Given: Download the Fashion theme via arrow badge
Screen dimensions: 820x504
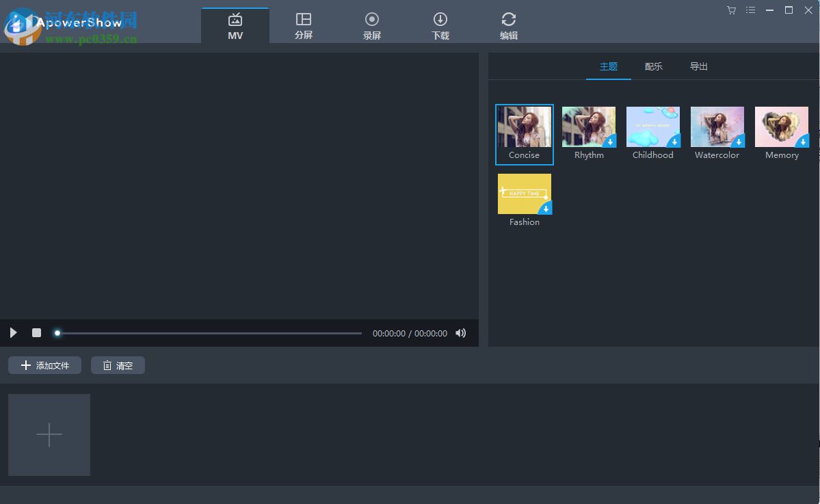Looking at the screenshot, I should pos(546,209).
